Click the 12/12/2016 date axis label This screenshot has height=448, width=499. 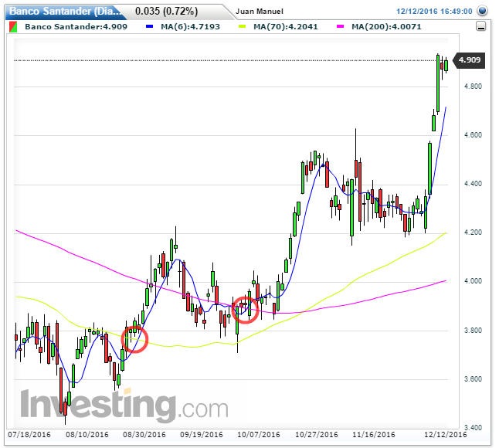tap(445, 435)
